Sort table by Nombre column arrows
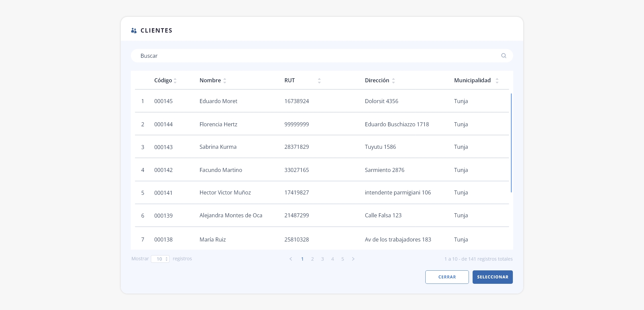Screen dimensions: 644x310 tap(225, 81)
